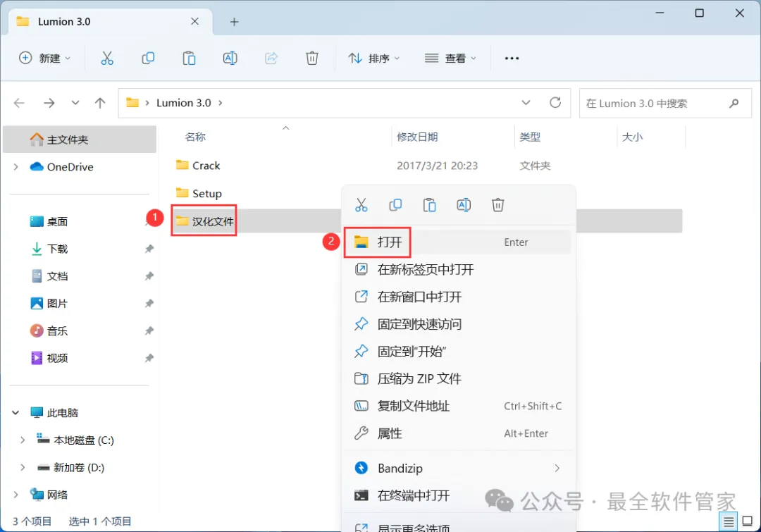Open the 排序 sort dropdown

point(373,58)
